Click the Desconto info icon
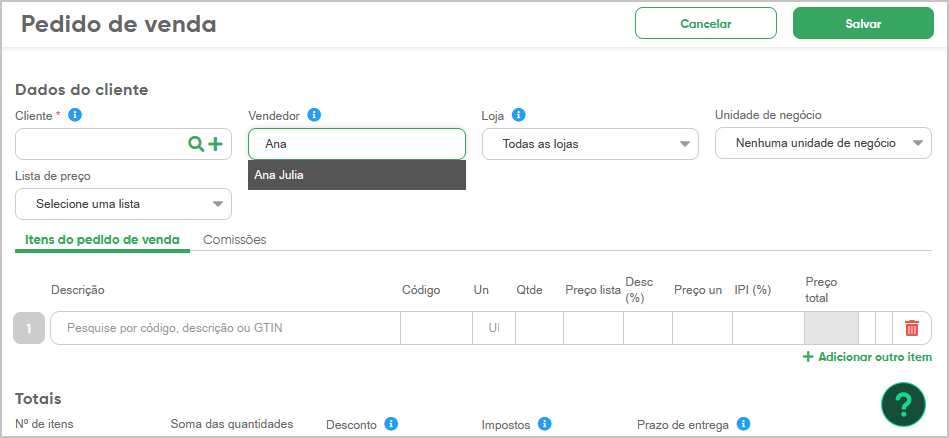The image size is (949, 438). (x=392, y=423)
